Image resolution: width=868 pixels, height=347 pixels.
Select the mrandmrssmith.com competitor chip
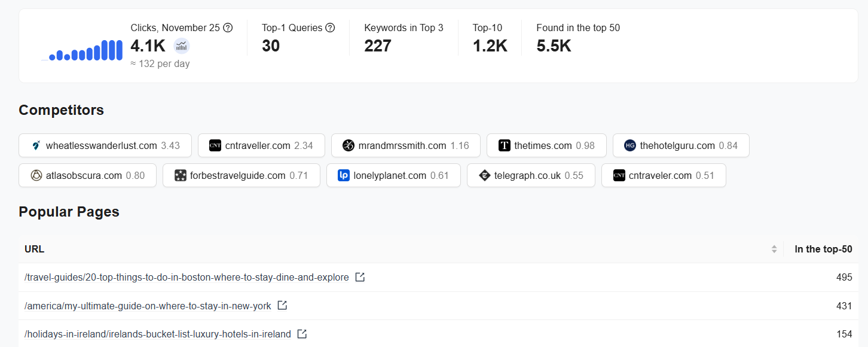click(405, 145)
